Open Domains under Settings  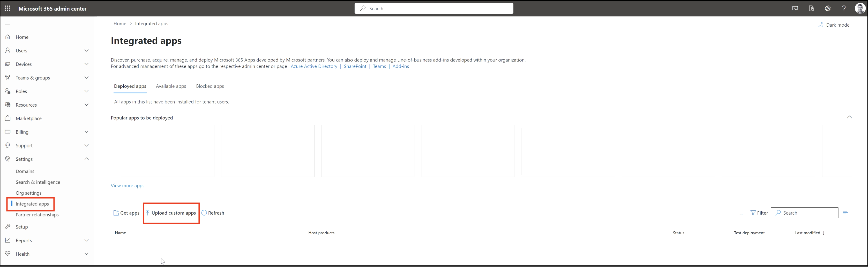[x=25, y=171]
